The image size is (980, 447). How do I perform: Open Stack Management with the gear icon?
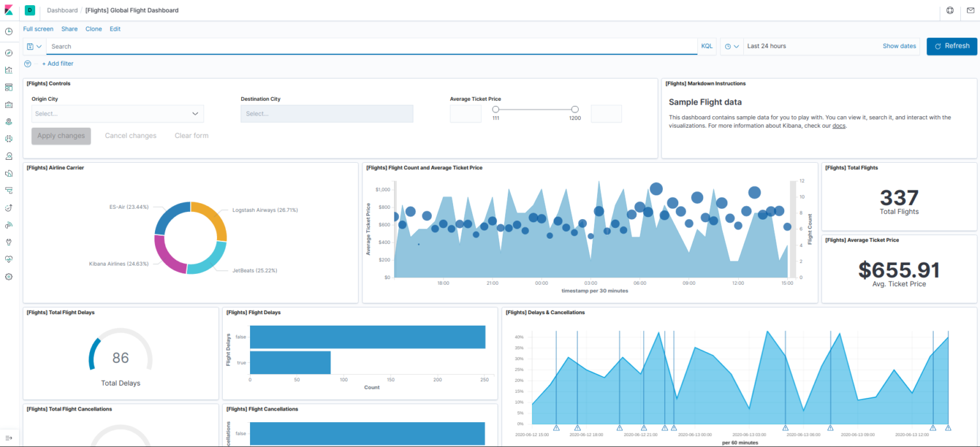point(9,277)
